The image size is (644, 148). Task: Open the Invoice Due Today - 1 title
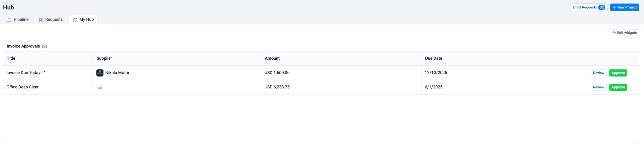pos(26,73)
